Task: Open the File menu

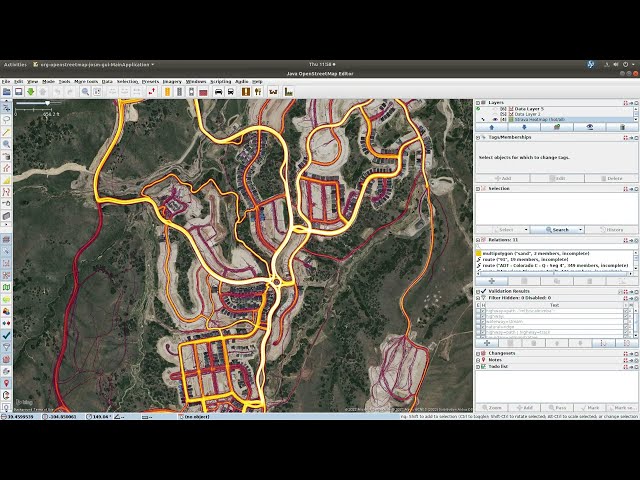Action: [6, 82]
